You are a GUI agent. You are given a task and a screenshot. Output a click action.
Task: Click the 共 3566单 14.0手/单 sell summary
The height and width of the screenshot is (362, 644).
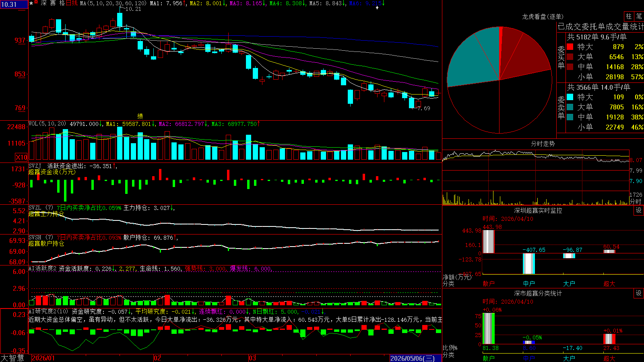point(599,87)
